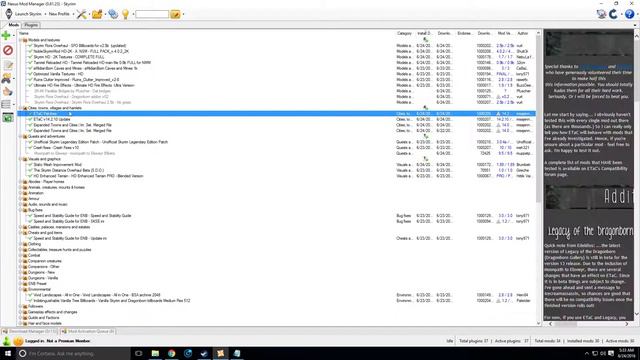The image size is (640, 360).
Task: Switch to the Plugins tab
Action: tap(31, 25)
